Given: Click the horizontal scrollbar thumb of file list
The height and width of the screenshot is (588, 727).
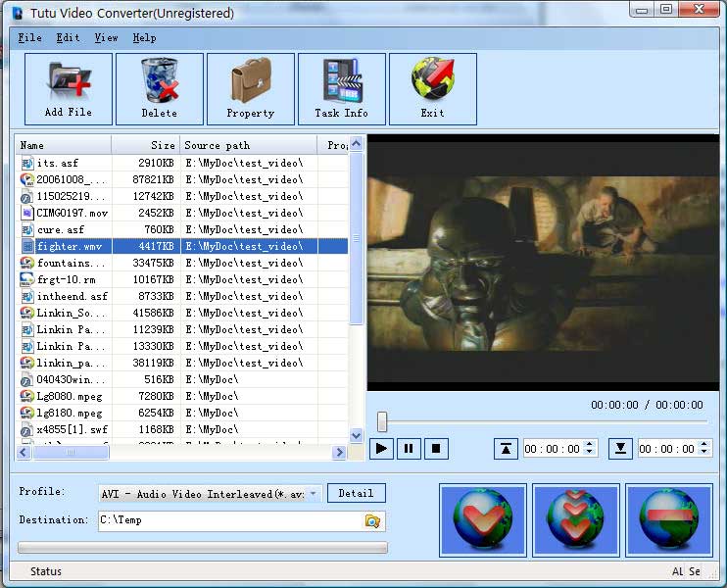Looking at the screenshot, I should [70, 452].
